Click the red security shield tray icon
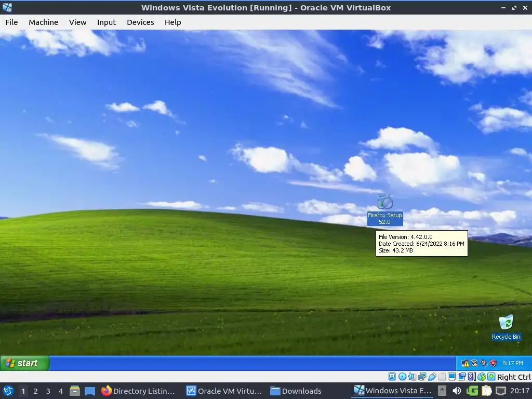This screenshot has height=399, width=532. point(494,363)
